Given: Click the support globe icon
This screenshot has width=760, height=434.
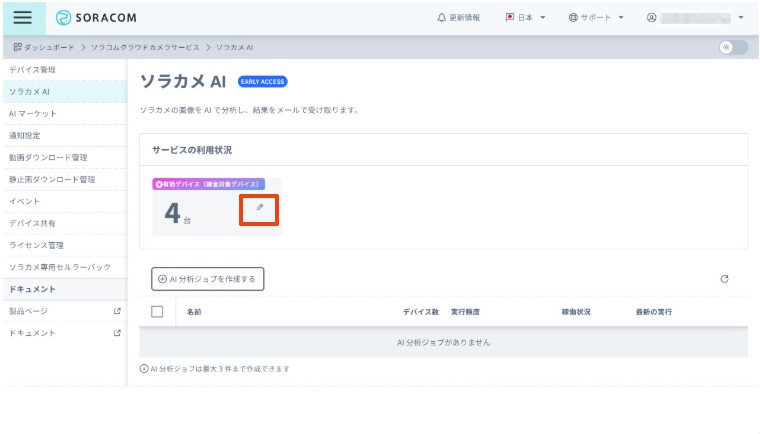Looking at the screenshot, I should (x=573, y=17).
